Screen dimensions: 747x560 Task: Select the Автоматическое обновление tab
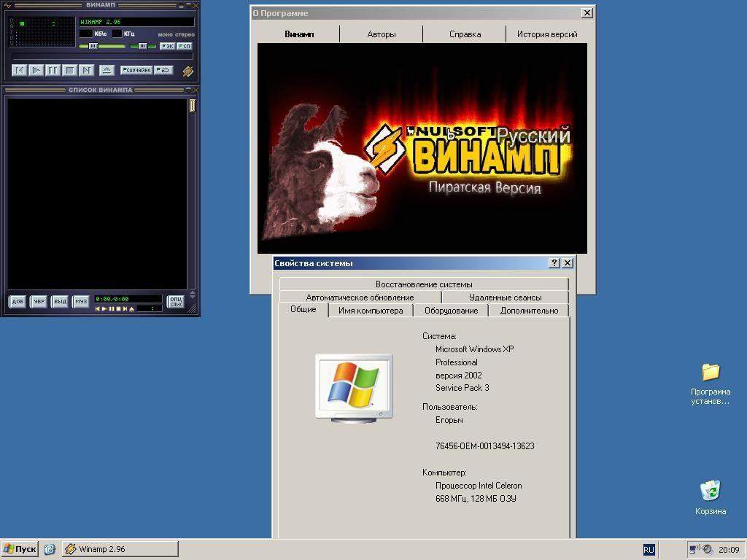(x=360, y=297)
